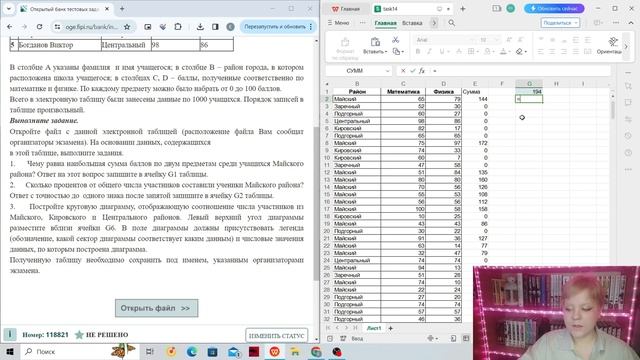Cancel formula entry with the X icon
The width and height of the screenshot is (640, 360).
pos(403,71)
